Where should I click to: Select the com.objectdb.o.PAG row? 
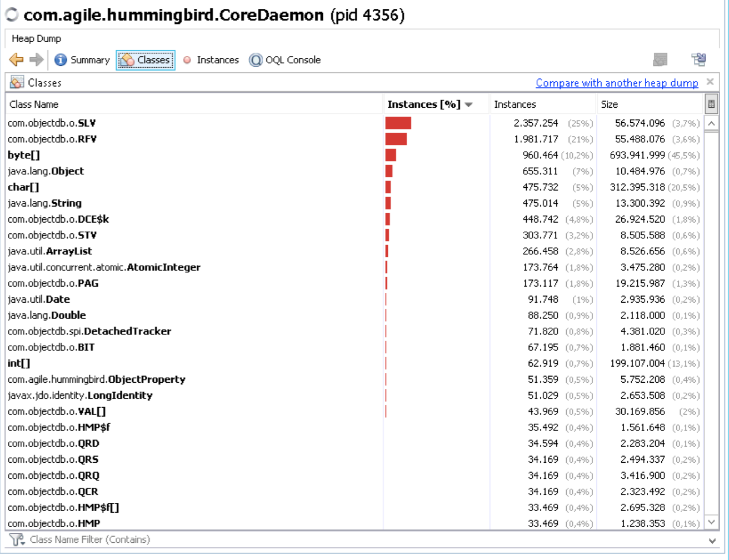tap(354, 283)
